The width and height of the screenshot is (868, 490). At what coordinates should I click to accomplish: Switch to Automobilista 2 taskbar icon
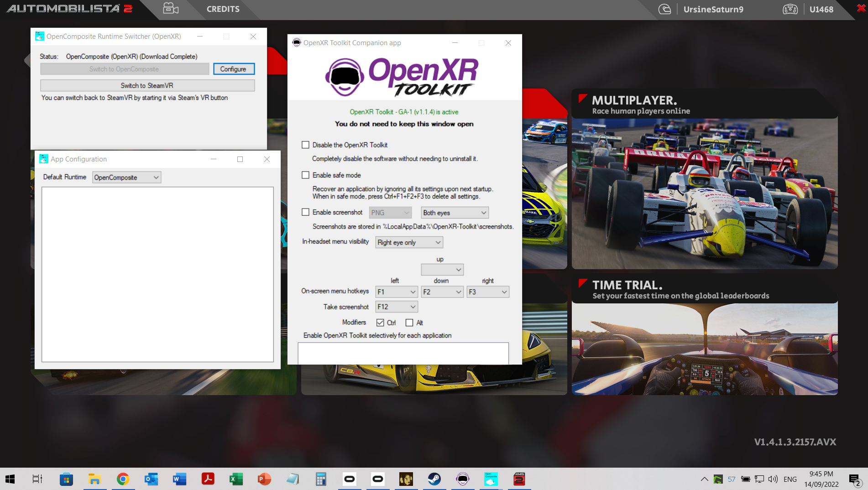coord(519,479)
